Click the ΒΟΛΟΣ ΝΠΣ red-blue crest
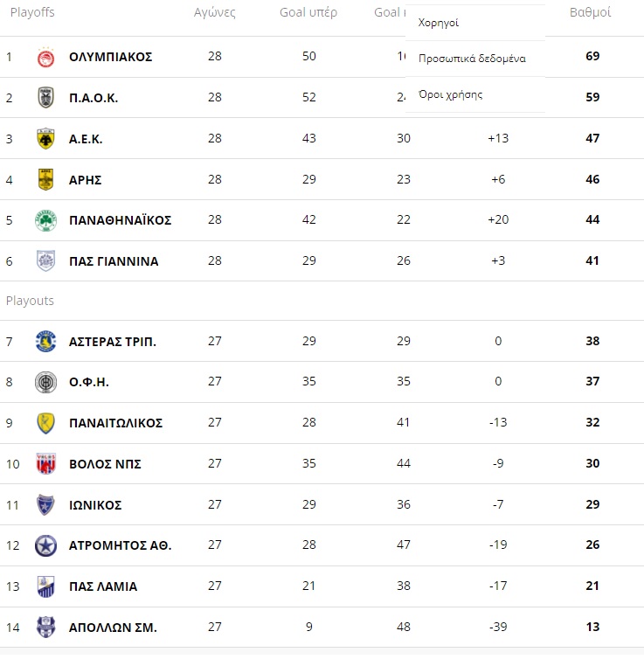The height and width of the screenshot is (666, 644). 45,464
